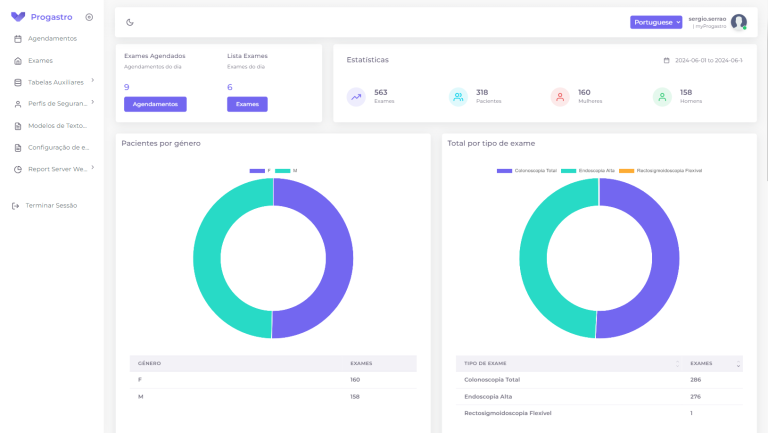Open Perfis de Seguran... menu item
The height and width of the screenshot is (433, 768).
[x=57, y=104]
